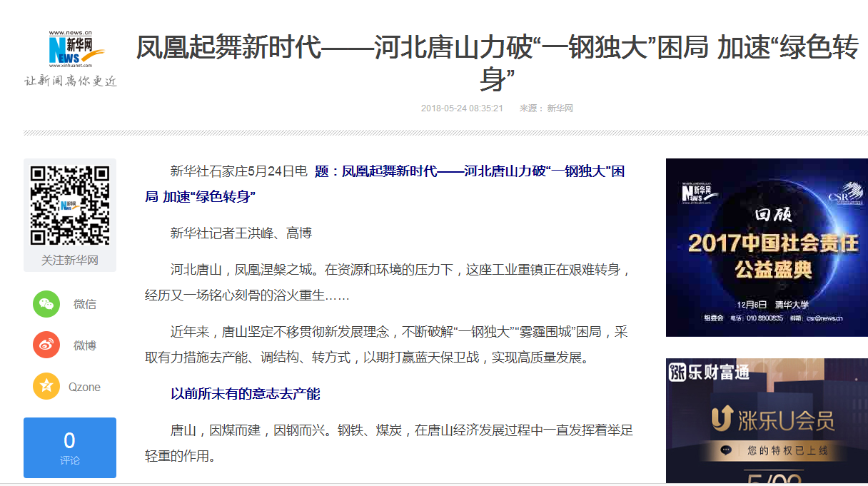Open comments with the blue 0 评论 button
868x486 pixels.
coord(70,447)
